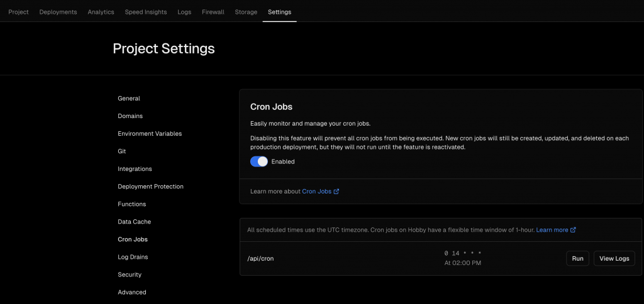Image resolution: width=644 pixels, height=304 pixels.
Task: Click external link icon beside Cron Jobs link
Action: [x=336, y=192]
